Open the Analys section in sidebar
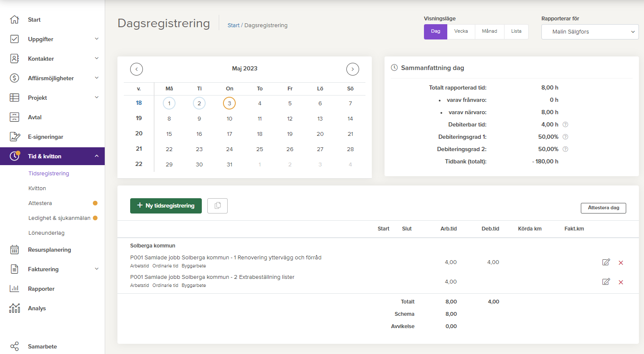Screen dimensions: 644x354 click(x=37, y=309)
